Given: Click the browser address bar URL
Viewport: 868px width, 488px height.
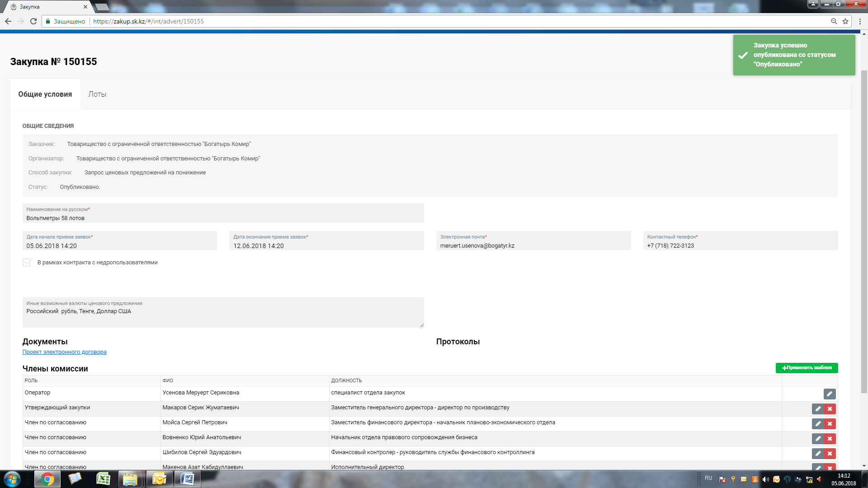Looking at the screenshot, I should coord(148,21).
